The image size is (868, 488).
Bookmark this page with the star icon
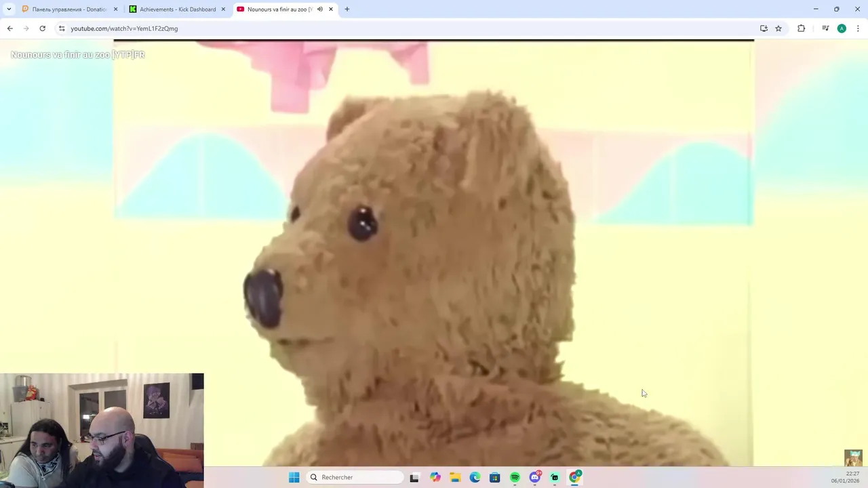click(778, 28)
